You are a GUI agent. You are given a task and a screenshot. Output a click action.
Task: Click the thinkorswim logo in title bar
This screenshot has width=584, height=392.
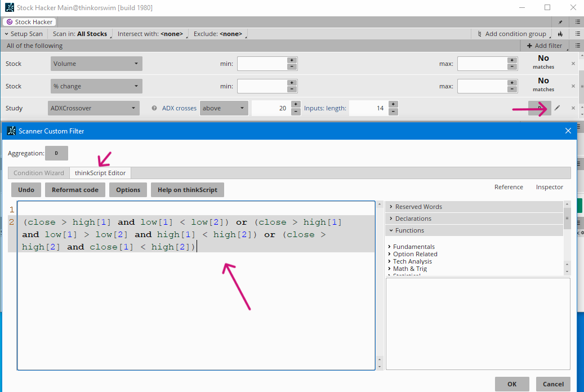tap(10, 7)
